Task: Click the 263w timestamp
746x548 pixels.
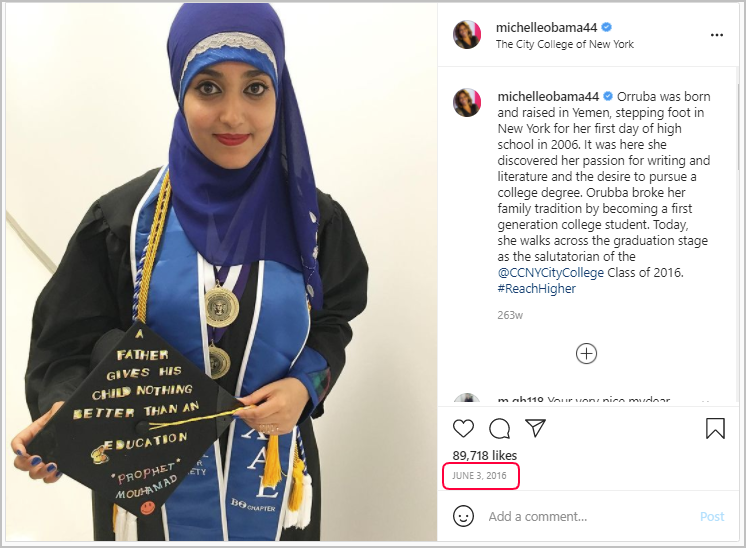Action: coord(510,315)
